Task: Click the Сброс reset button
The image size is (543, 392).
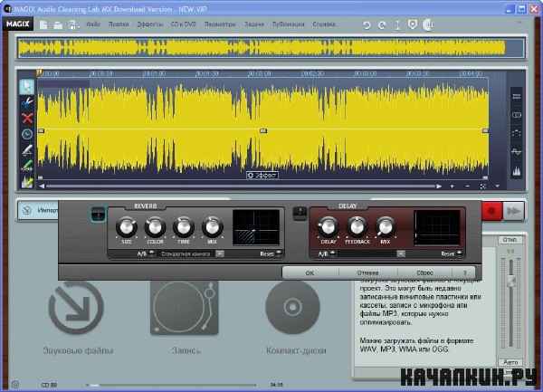Action: [x=424, y=272]
